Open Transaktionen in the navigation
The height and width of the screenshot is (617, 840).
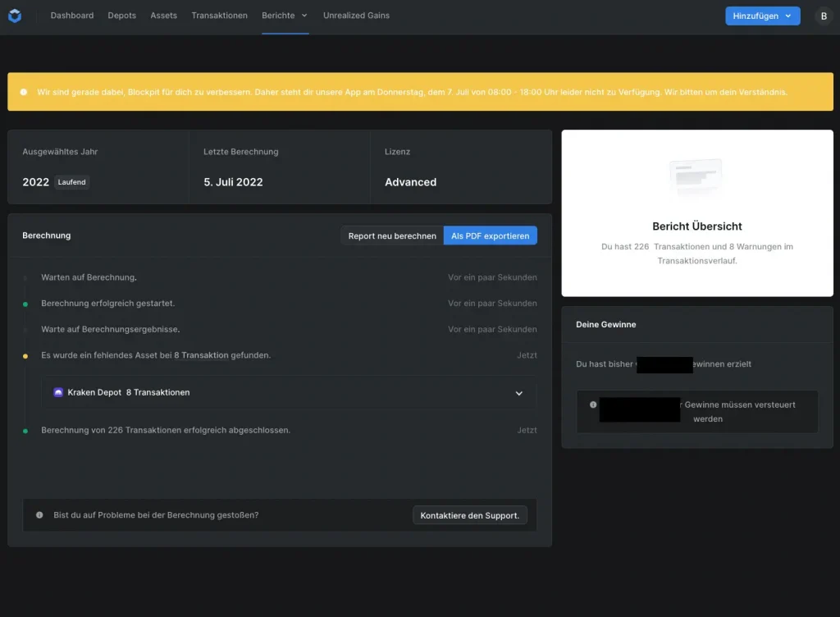tap(219, 16)
